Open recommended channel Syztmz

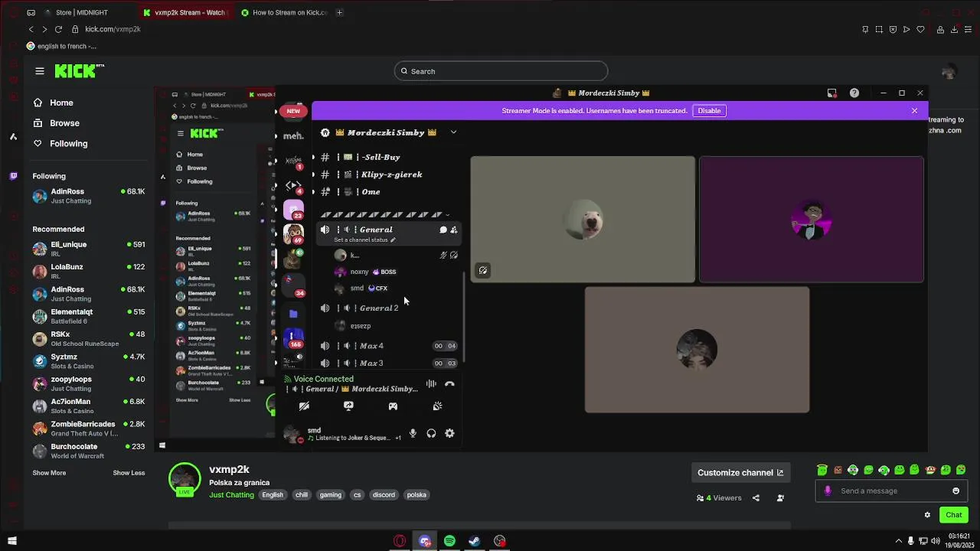(88, 361)
